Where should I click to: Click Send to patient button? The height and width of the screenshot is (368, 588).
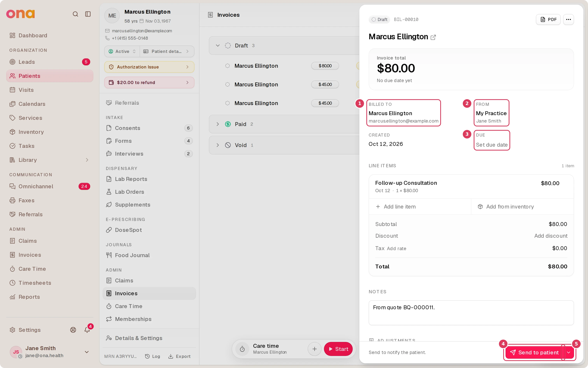tap(535, 352)
